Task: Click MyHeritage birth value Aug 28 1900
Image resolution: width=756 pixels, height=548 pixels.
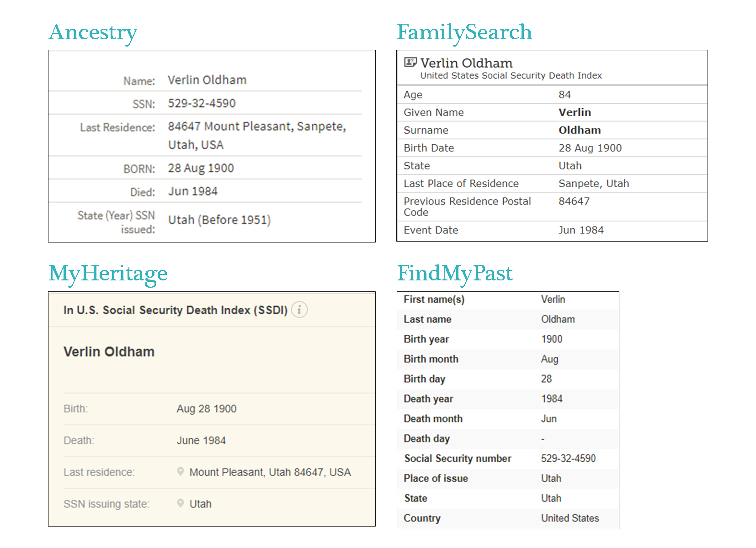Action: click(x=207, y=409)
